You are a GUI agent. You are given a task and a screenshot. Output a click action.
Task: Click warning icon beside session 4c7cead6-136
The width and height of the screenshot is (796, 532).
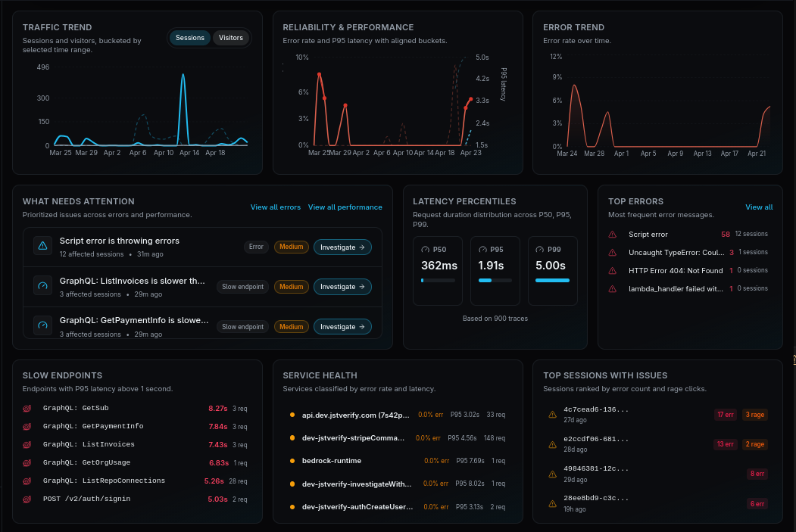coord(552,415)
